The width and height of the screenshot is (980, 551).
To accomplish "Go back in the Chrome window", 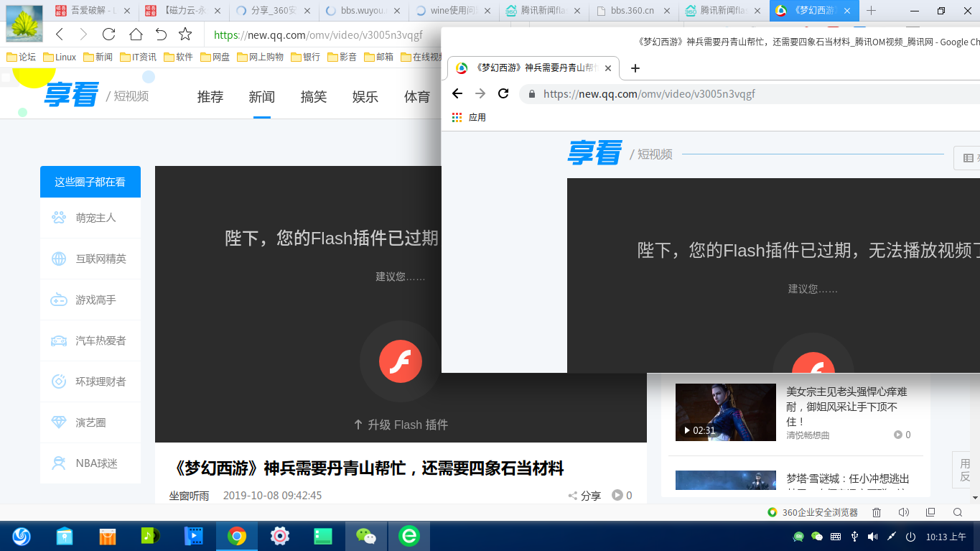I will [457, 93].
